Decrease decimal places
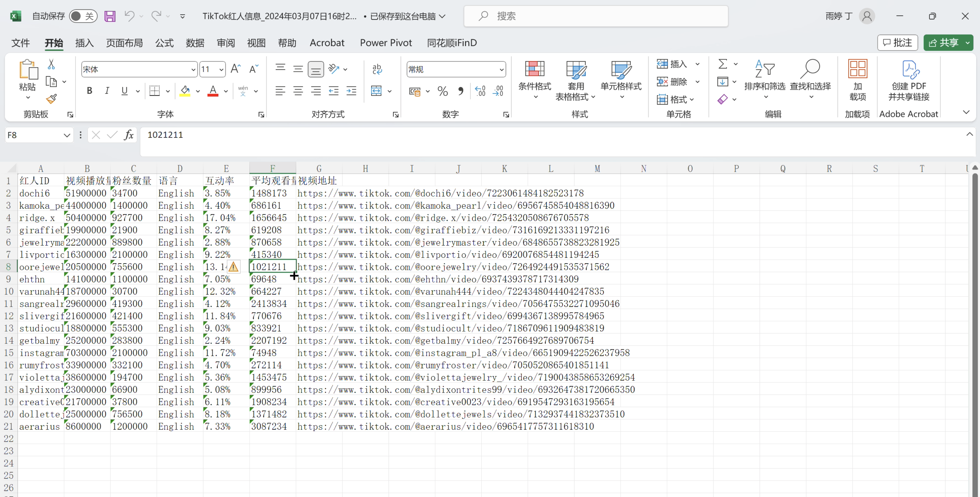Screen dimensions: 980x497 (x=498, y=91)
